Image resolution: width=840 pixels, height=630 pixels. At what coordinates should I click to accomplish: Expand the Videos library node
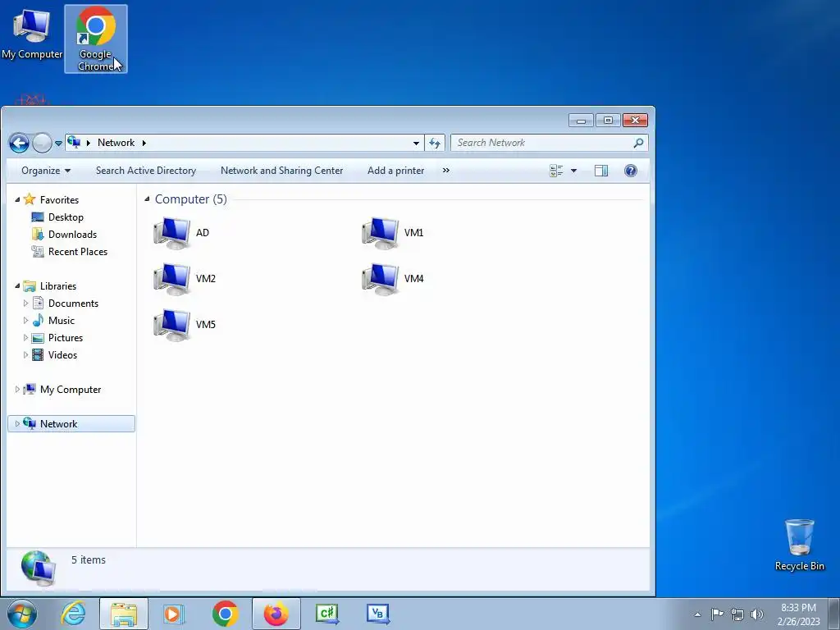coord(25,355)
